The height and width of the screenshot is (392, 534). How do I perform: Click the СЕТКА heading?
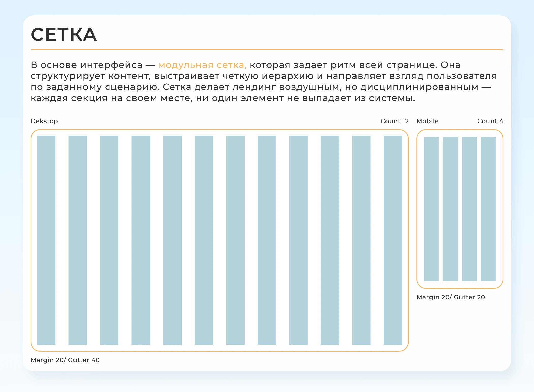[64, 35]
